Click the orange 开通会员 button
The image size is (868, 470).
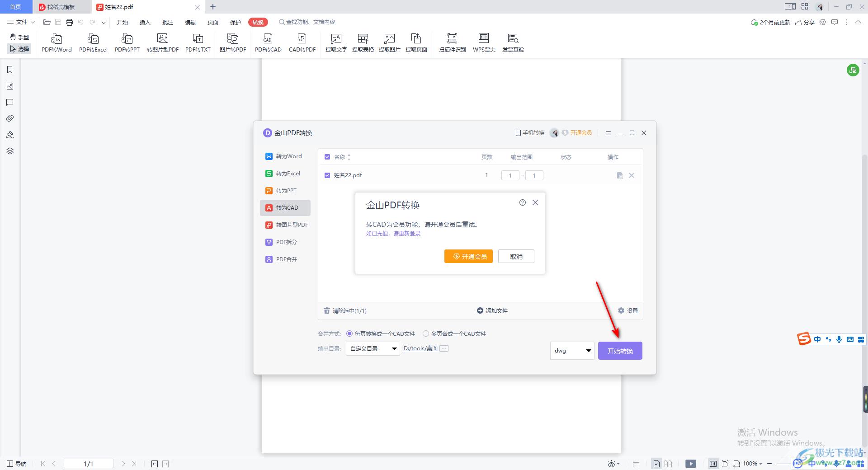tap(468, 256)
